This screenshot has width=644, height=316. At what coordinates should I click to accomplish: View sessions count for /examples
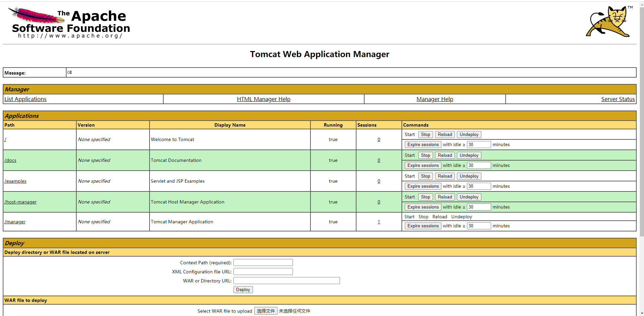(379, 181)
